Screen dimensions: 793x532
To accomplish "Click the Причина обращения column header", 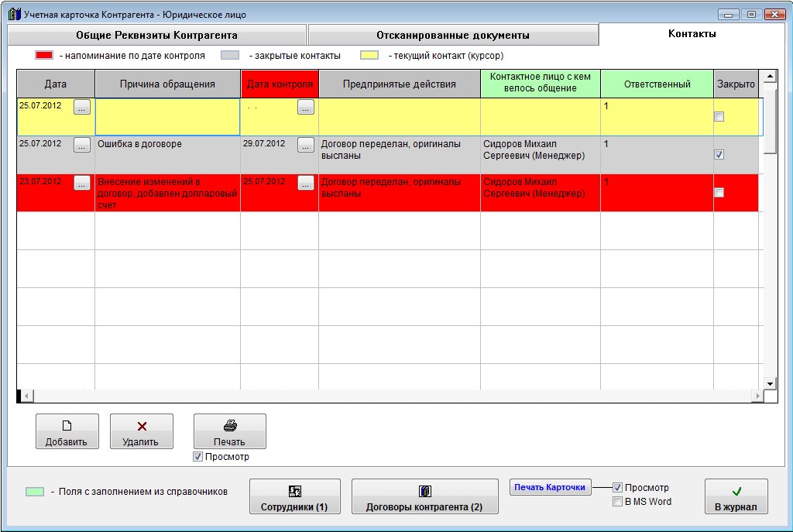I will (x=167, y=84).
